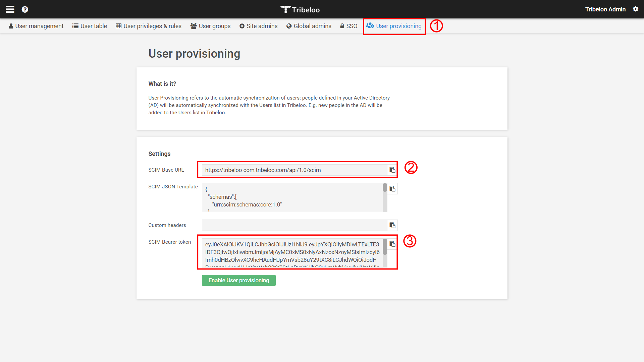Click the SCIM Bearer token label
This screenshot has width=644, height=362.
pyautogui.click(x=170, y=242)
